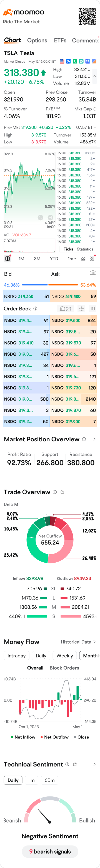Open Order Book filter settings icon

pyautogui.click(x=81, y=309)
